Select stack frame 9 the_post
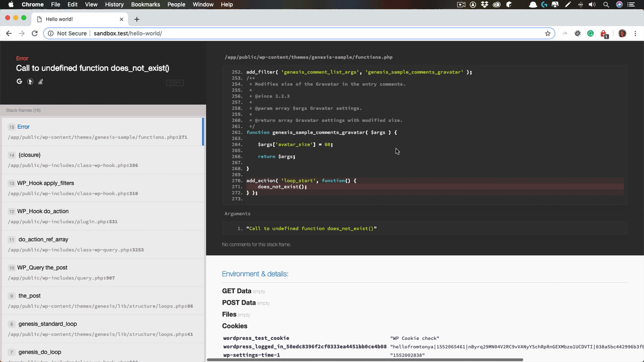 pyautogui.click(x=102, y=301)
